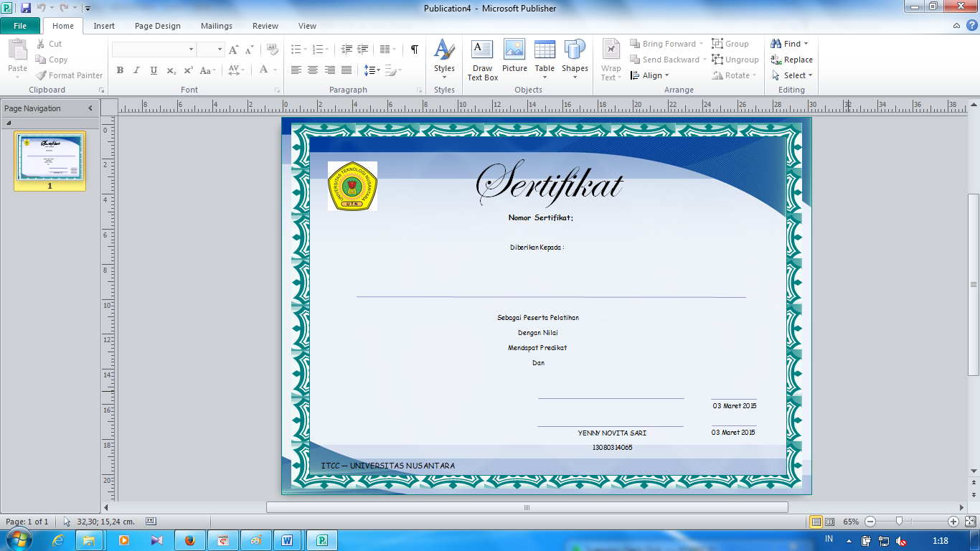Select the Draw Text Box tool

(481, 59)
